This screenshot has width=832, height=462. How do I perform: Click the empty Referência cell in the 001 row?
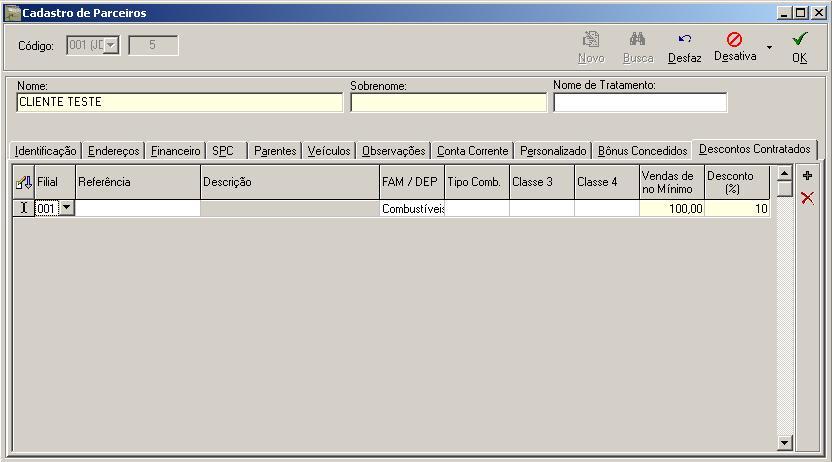click(x=138, y=208)
